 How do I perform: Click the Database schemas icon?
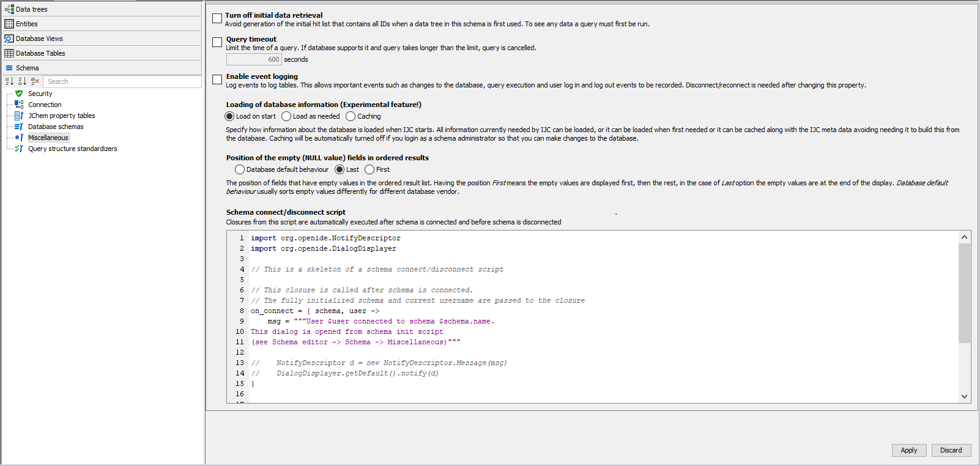click(x=19, y=127)
